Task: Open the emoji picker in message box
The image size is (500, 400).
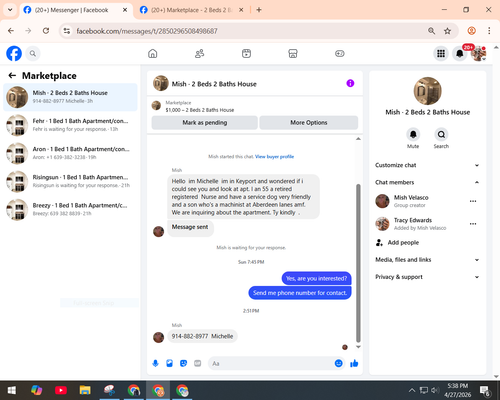Action: pyautogui.click(x=338, y=363)
